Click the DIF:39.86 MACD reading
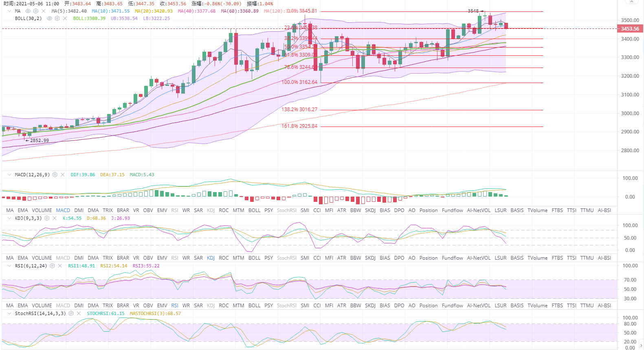The image size is (644, 350). (83, 175)
